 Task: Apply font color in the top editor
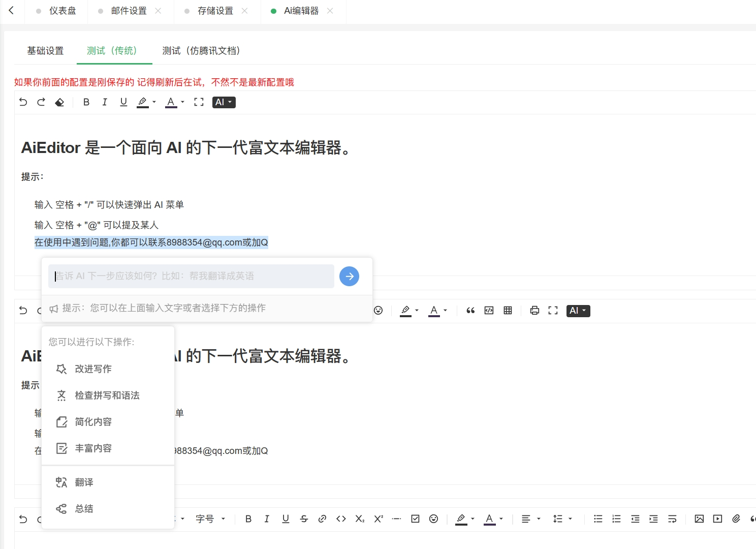(x=171, y=102)
